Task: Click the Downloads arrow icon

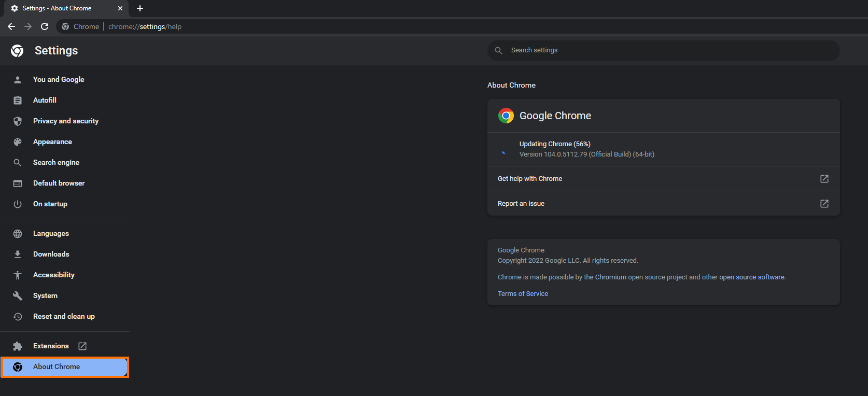Action: click(18, 254)
